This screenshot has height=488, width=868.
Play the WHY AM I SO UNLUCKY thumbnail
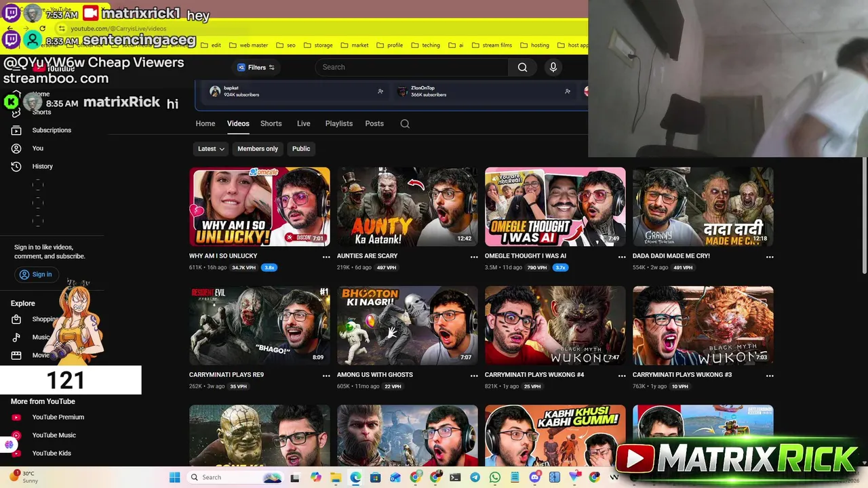(260, 207)
